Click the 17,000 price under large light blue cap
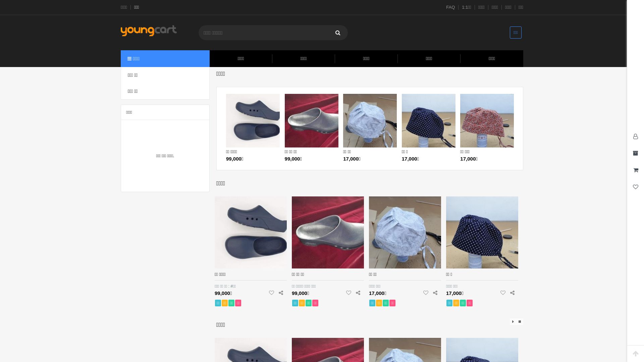 tap(378, 293)
